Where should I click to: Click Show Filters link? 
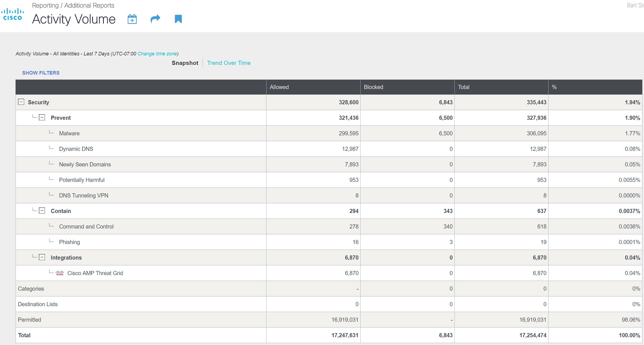pos(41,73)
